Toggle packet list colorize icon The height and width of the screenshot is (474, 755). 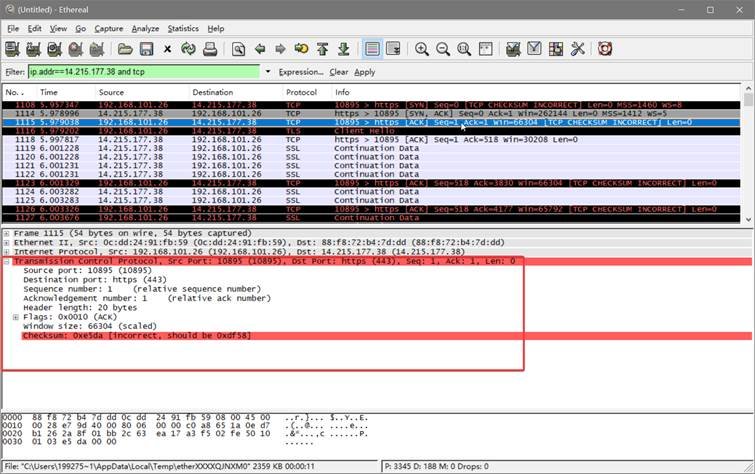point(372,49)
